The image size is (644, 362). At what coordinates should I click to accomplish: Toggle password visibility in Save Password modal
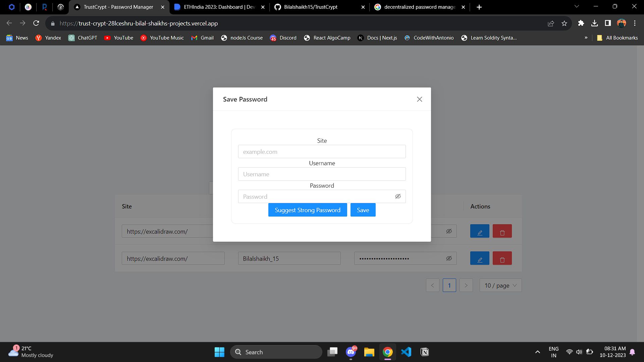397,196
